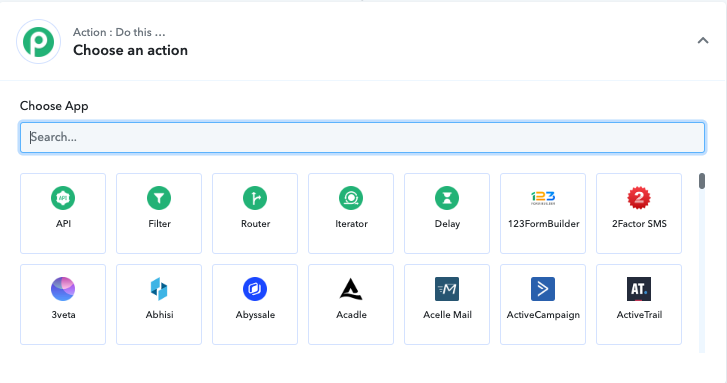Select the API app icon
Image resolution: width=727 pixels, height=383 pixels.
tap(63, 198)
